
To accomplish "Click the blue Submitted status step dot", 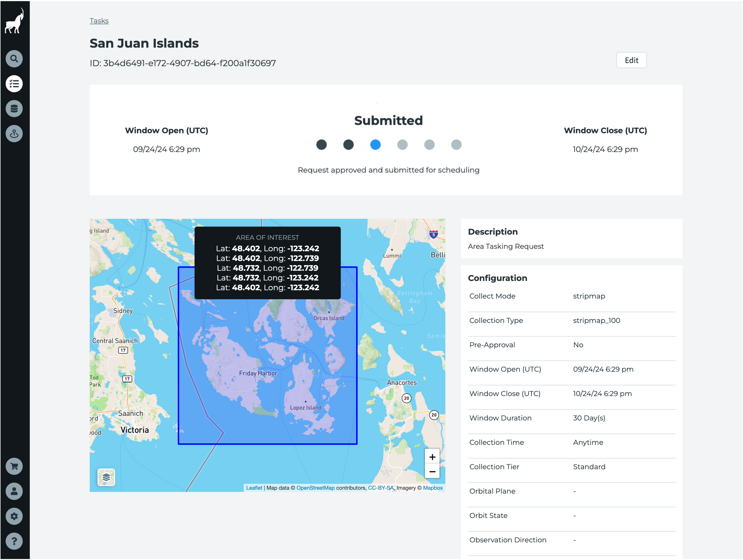I will (375, 145).
